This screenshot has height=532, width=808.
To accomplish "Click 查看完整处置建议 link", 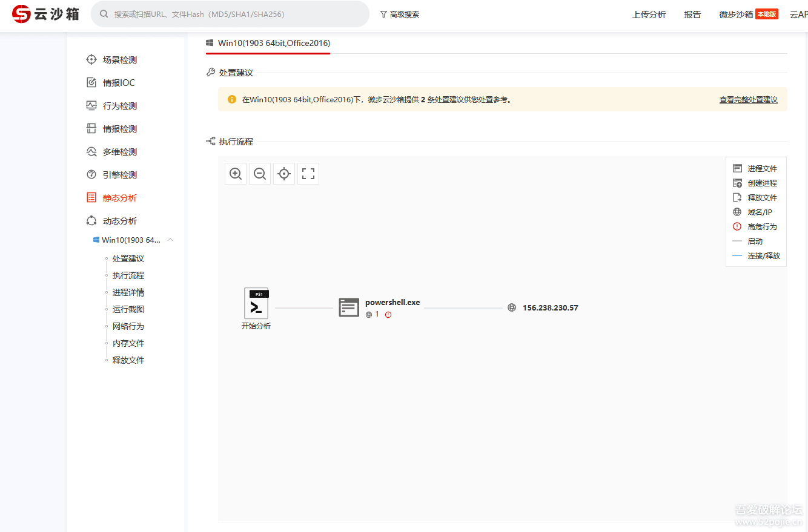I will 749,100.
